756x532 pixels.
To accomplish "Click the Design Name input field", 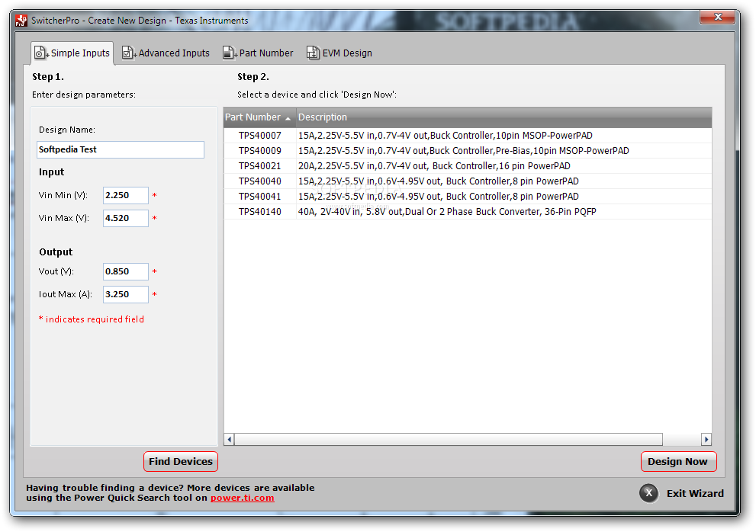I will click(x=121, y=149).
